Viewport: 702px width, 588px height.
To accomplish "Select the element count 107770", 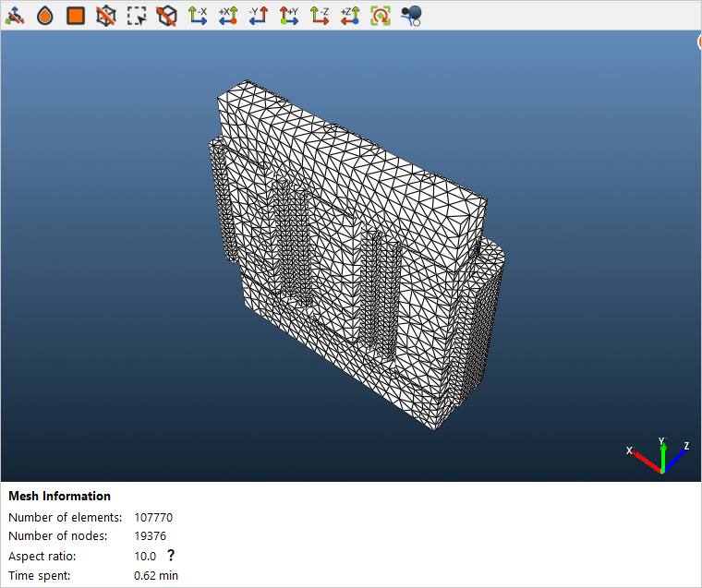I will [x=153, y=517].
